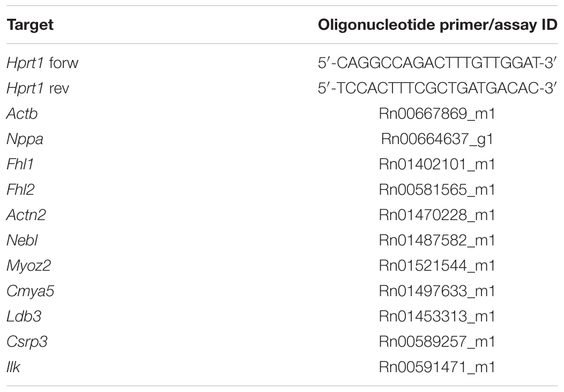Click the Oligonucleotide primer/assay ID column header
This screenshot has height=392, width=564.
pyautogui.click(x=437, y=25)
